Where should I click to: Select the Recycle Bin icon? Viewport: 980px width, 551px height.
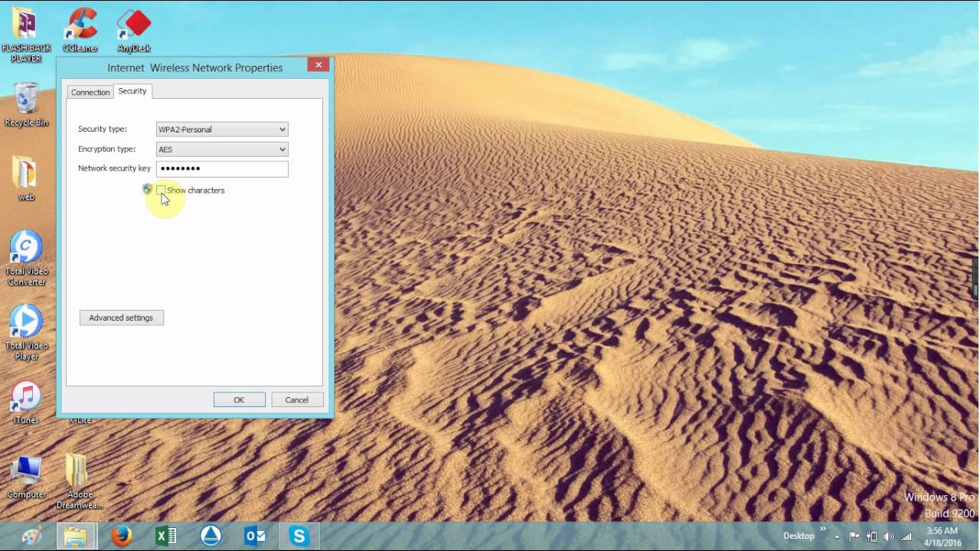26,106
